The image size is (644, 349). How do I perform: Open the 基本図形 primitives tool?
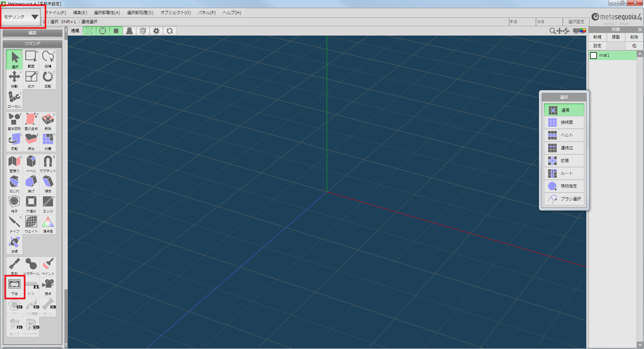coord(14,122)
